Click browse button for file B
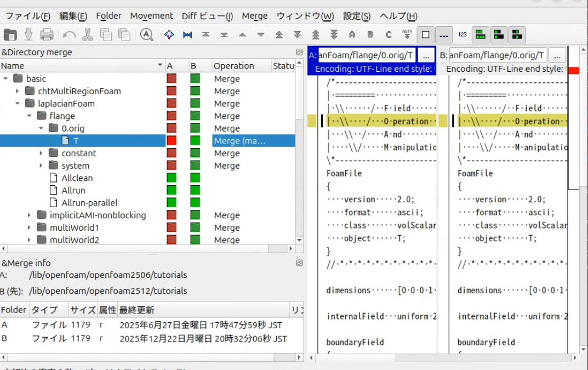 [x=557, y=55]
